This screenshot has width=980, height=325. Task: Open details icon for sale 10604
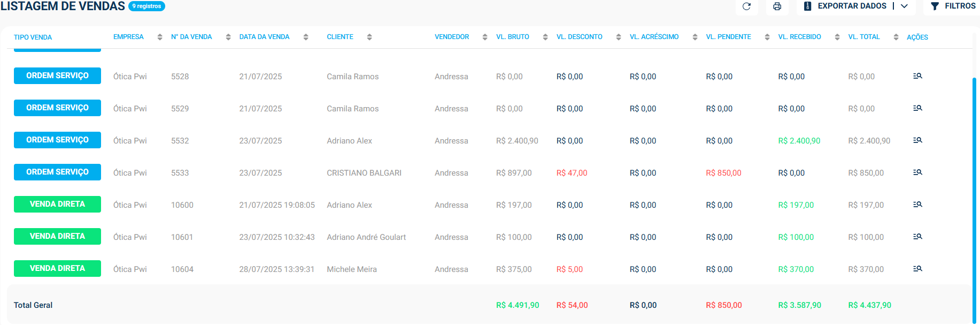[x=917, y=269]
